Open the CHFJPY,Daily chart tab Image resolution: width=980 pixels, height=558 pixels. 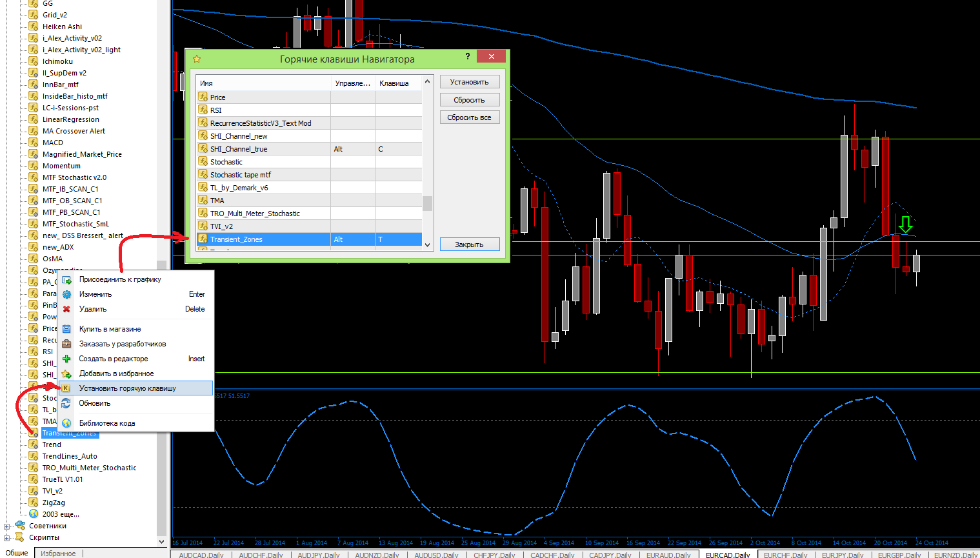pyautogui.click(x=494, y=555)
